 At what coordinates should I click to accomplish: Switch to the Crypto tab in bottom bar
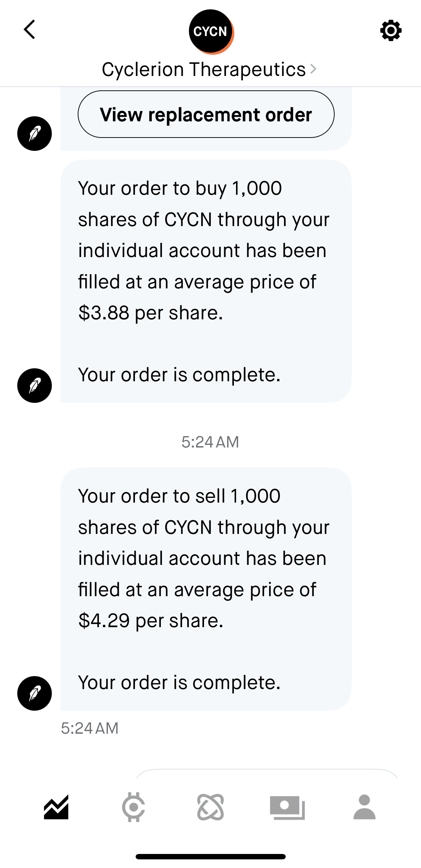click(133, 807)
